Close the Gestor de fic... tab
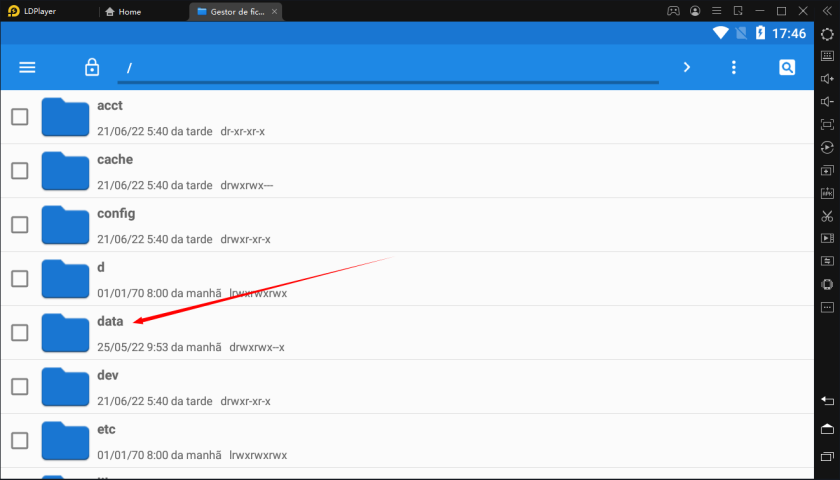 tap(274, 11)
